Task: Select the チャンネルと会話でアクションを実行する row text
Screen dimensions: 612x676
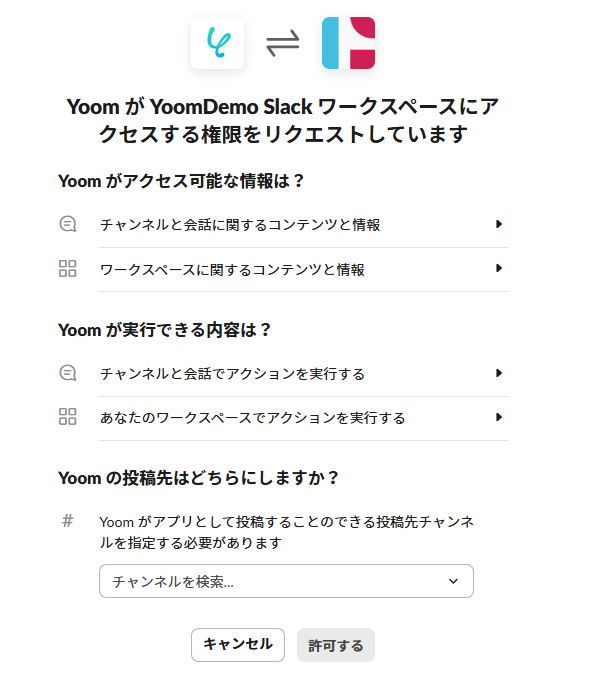Action: 232,374
